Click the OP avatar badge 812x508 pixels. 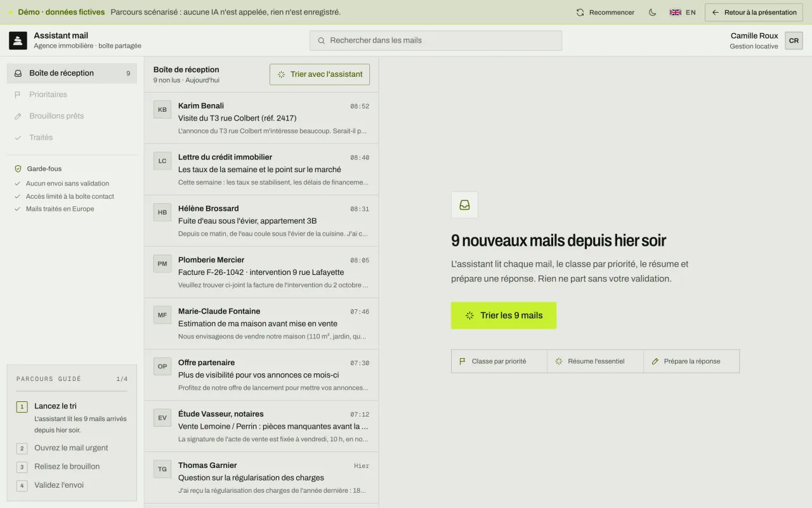click(x=162, y=366)
